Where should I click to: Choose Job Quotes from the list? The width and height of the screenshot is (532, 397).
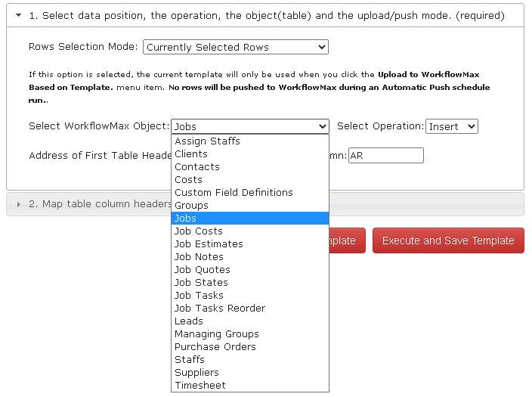click(250, 270)
